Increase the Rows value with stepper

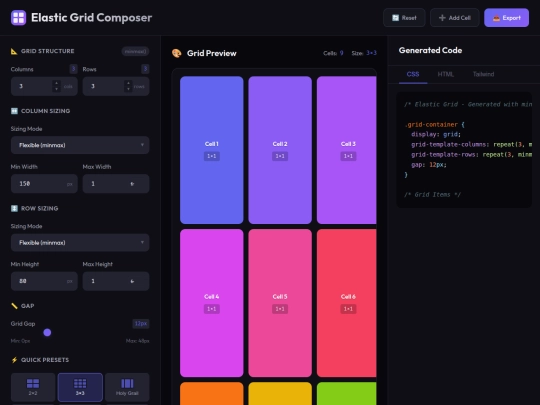pyautogui.click(x=128, y=83)
